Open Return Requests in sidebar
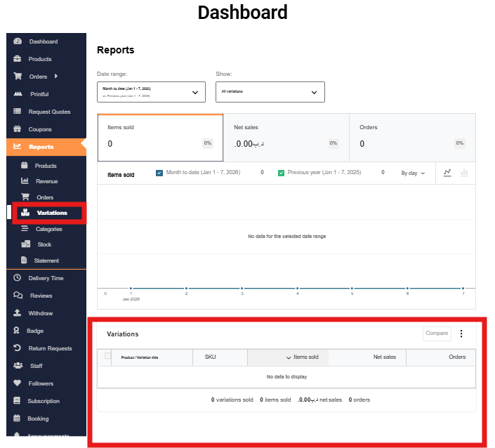495x448 pixels. [x=50, y=348]
